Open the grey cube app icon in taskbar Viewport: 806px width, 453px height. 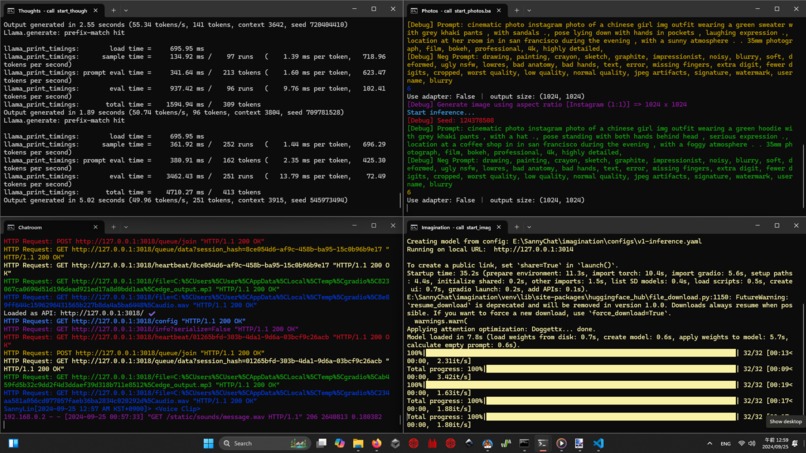[395, 443]
